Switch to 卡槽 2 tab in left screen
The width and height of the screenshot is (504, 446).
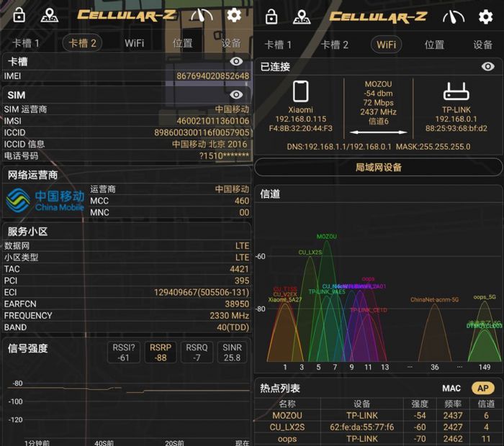point(82,43)
